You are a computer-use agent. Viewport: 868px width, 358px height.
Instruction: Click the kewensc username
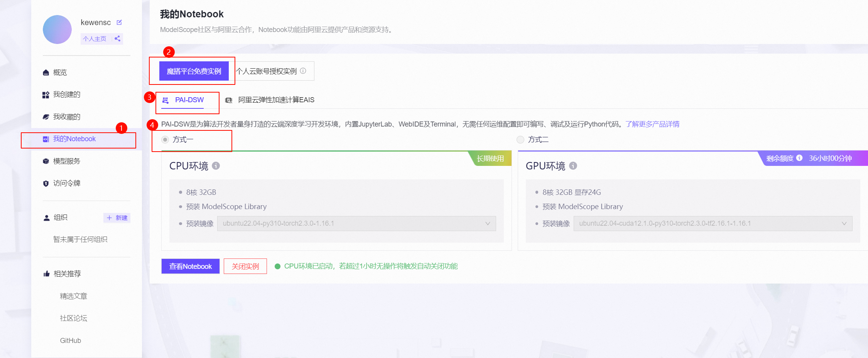click(x=96, y=22)
